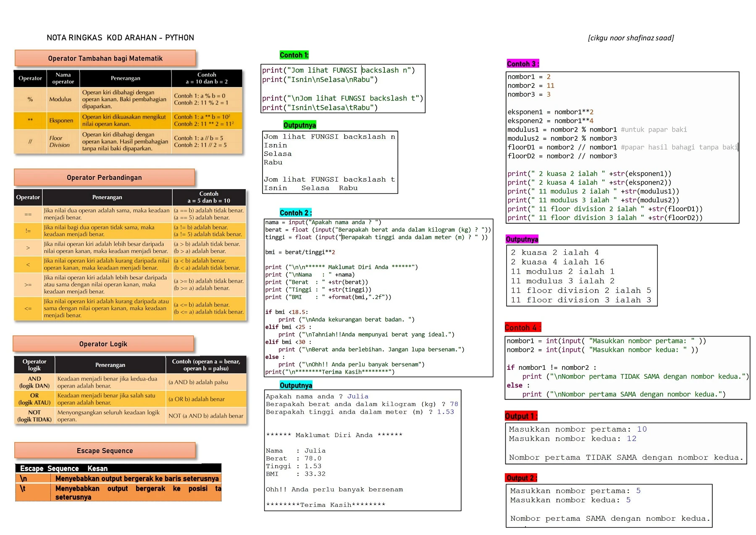Screen dimensions: 756x535
Task: Click the Floor Division row
Action: pyautogui.click(x=128, y=141)
